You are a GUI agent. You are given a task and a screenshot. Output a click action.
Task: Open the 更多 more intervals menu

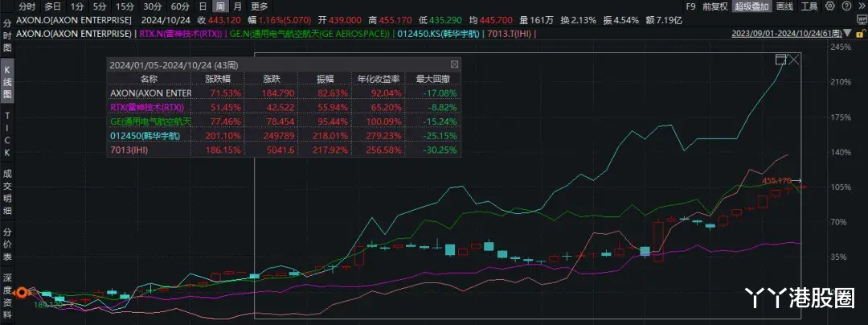[259, 6]
